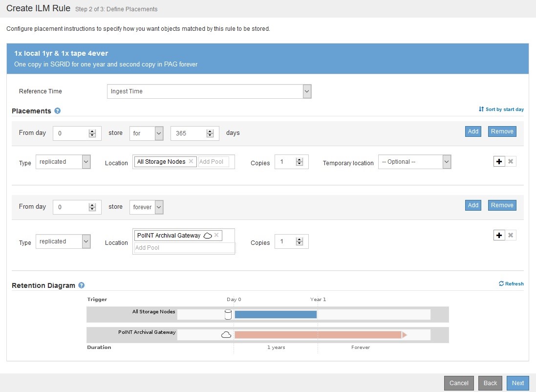Click the Cancel button
Screen dimensions: 536x392
[x=459, y=383]
